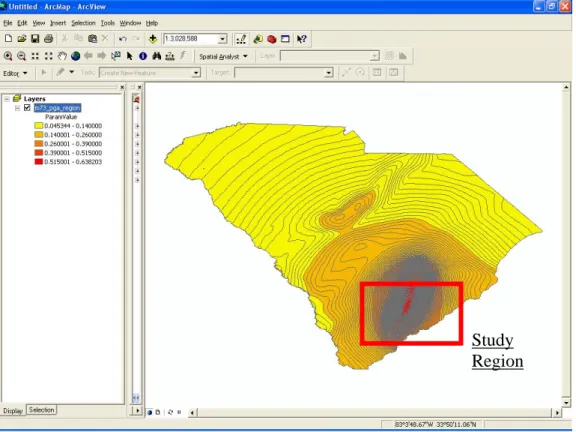Open the sketch tool dropdown arrow

pyautogui.click(x=72, y=72)
